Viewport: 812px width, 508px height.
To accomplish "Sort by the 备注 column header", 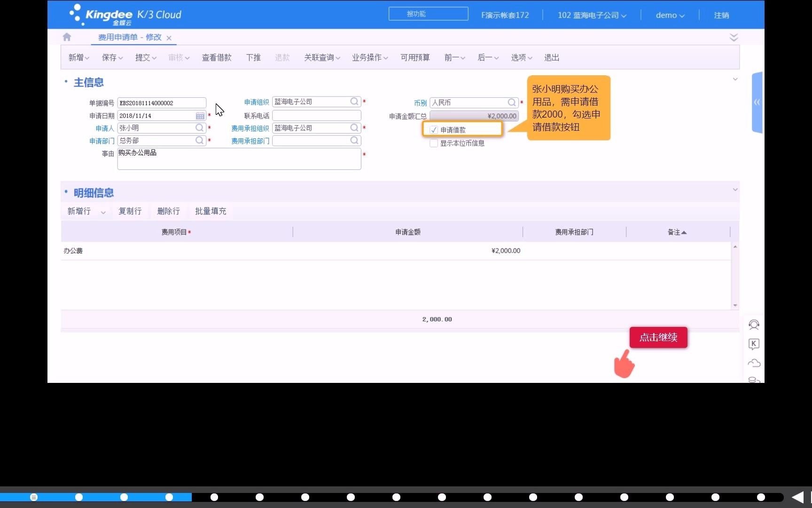I will (x=677, y=232).
